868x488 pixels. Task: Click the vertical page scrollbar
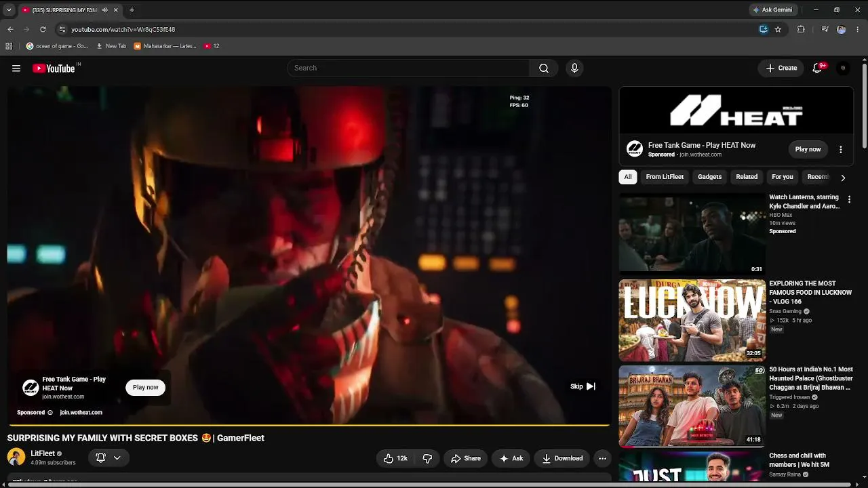pyautogui.click(x=865, y=105)
